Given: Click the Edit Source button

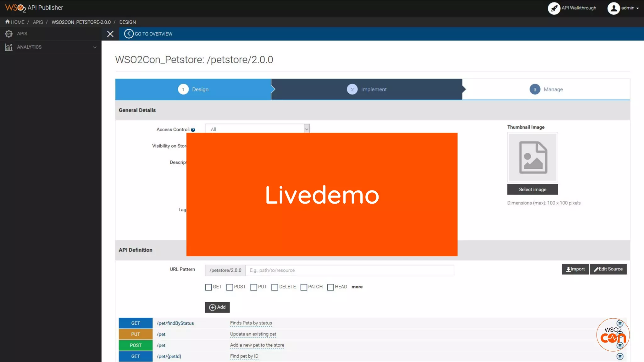Looking at the screenshot, I should [x=608, y=269].
